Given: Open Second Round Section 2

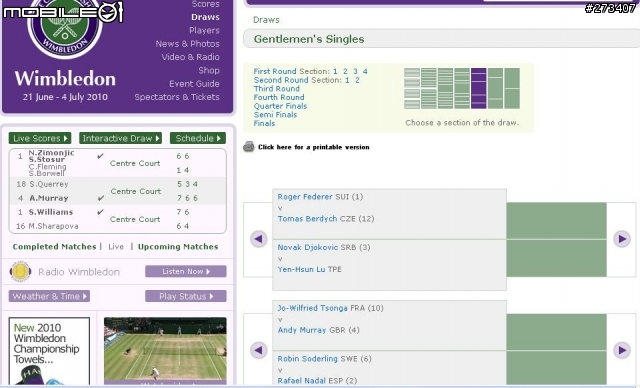Looking at the screenshot, I should tap(358, 80).
